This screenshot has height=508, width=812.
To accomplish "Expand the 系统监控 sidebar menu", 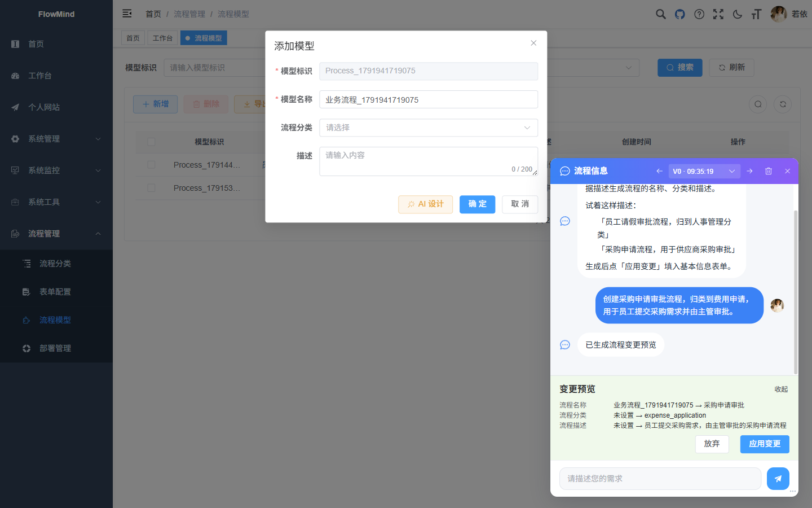I will (56, 170).
